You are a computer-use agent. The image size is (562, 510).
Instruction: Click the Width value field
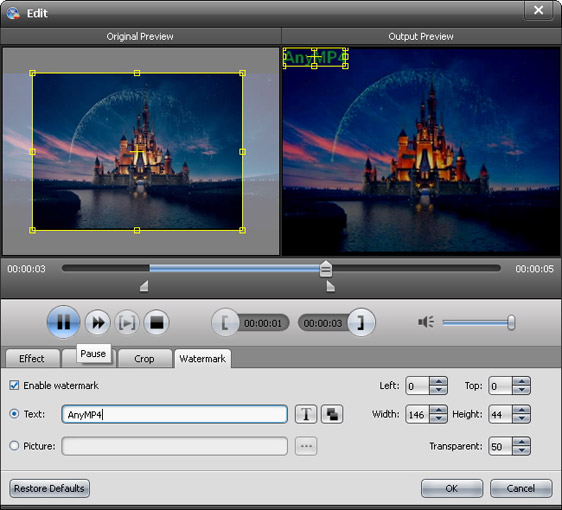(x=418, y=414)
